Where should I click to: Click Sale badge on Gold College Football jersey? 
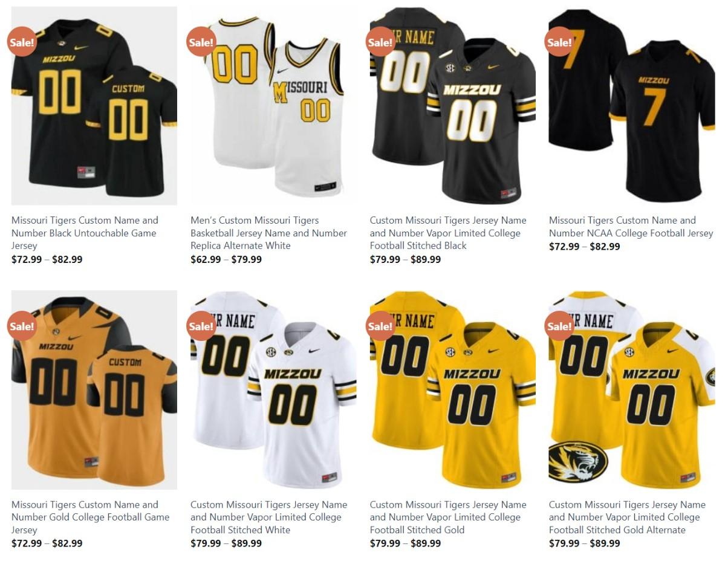point(22,326)
